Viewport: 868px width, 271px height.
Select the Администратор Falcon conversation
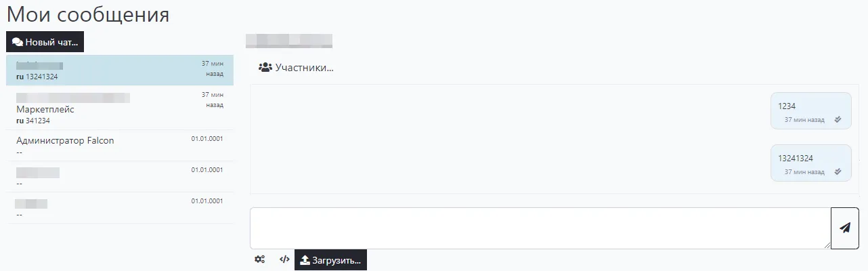click(x=120, y=146)
